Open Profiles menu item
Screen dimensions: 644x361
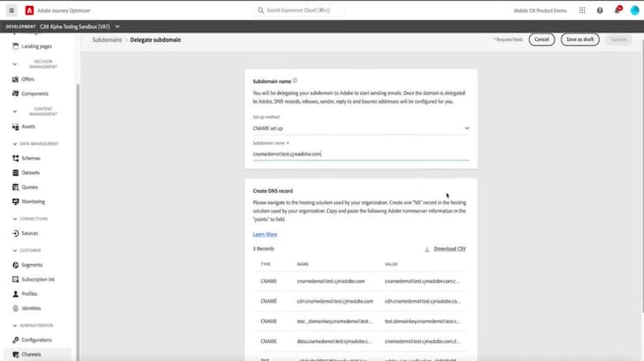tap(29, 294)
